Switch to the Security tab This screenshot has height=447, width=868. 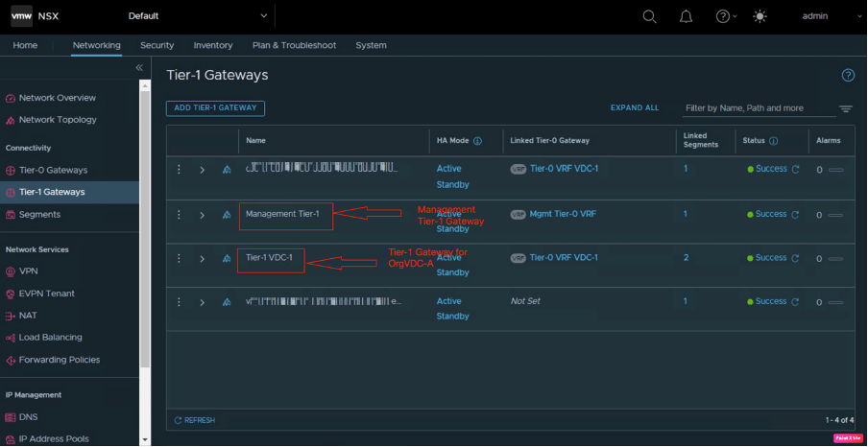tap(157, 45)
